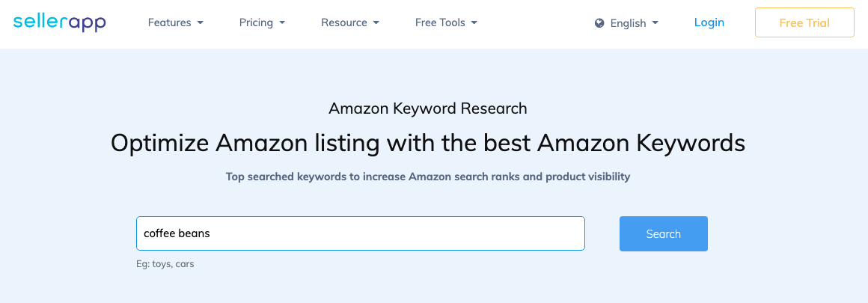Click the globe language icon

599,23
